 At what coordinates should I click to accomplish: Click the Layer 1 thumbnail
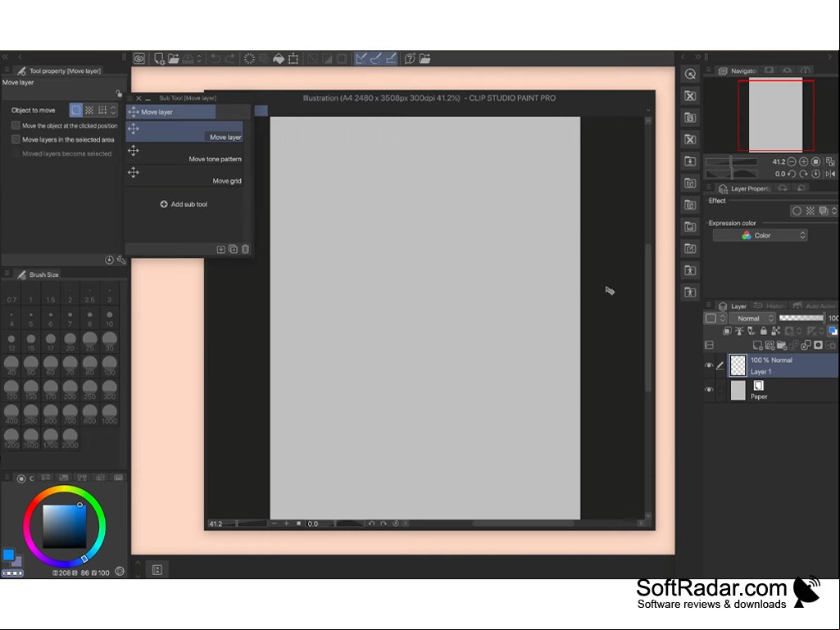(738, 365)
